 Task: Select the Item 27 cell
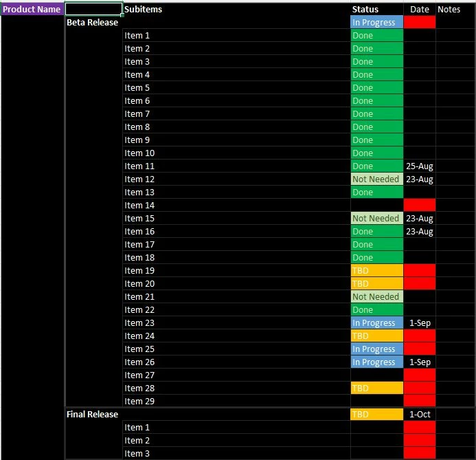click(236, 375)
